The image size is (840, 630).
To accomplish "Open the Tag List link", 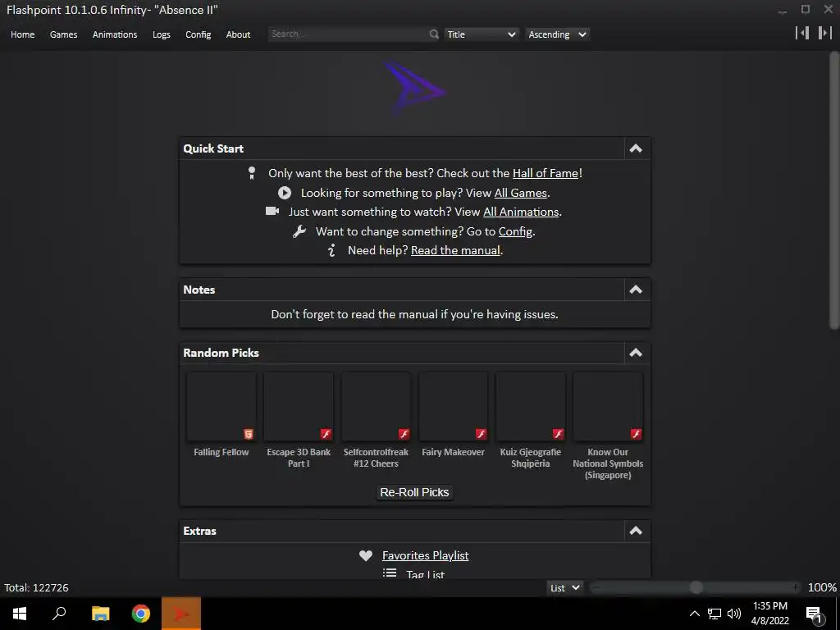I will (426, 574).
